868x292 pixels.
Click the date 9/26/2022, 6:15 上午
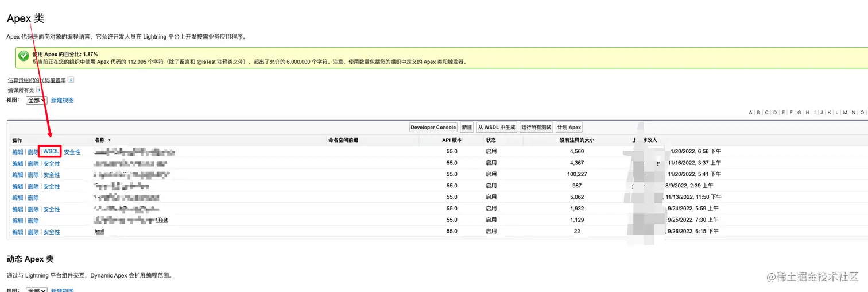coord(692,231)
